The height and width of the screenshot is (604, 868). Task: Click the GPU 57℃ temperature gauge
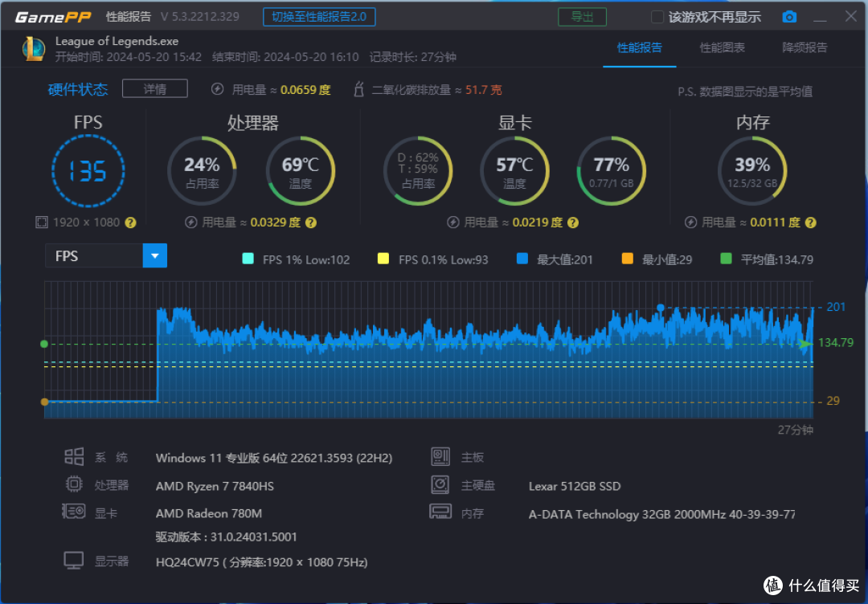pos(515,171)
